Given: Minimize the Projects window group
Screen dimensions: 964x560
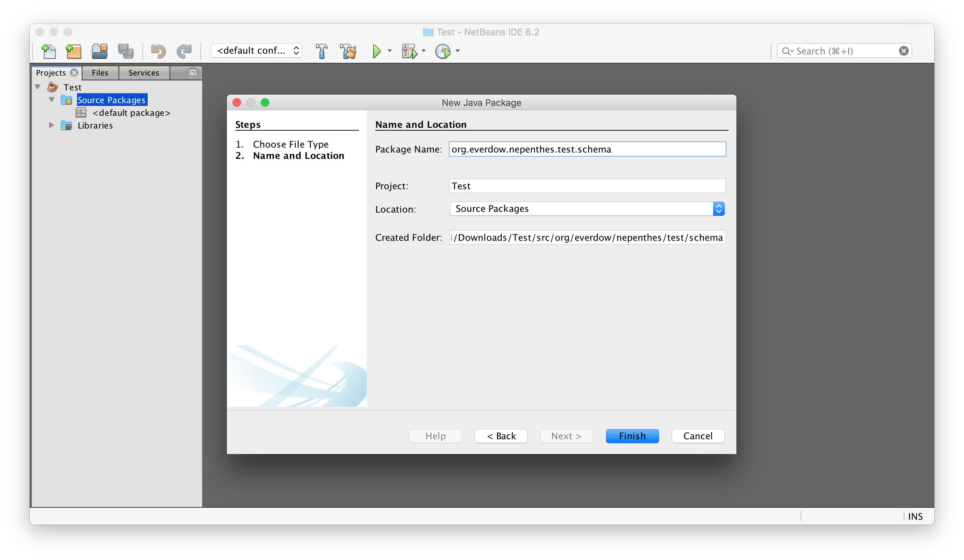Looking at the screenshot, I should [193, 72].
